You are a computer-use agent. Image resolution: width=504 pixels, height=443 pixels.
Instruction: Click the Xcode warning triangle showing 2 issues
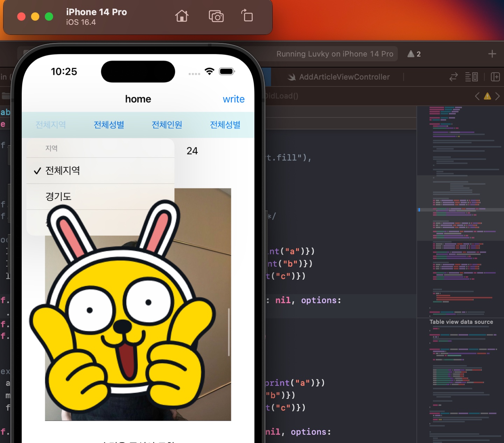414,54
